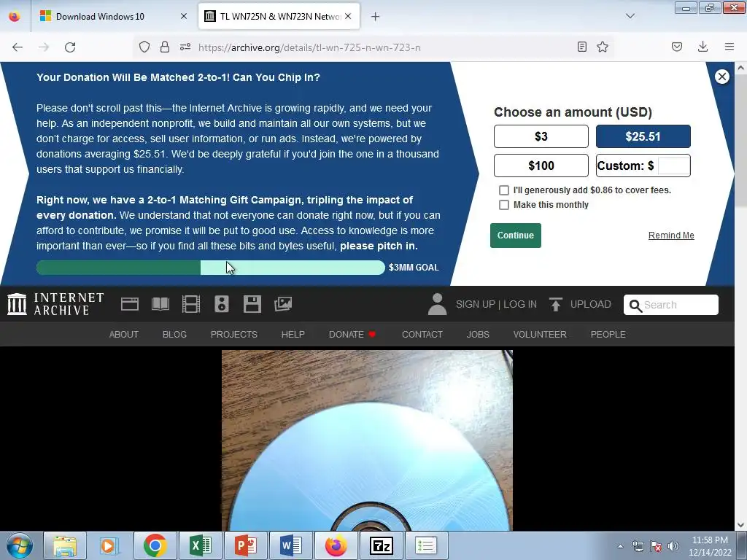This screenshot has height=560, width=747.
Task: Click the $3MM goal progress bar
Action: click(211, 268)
